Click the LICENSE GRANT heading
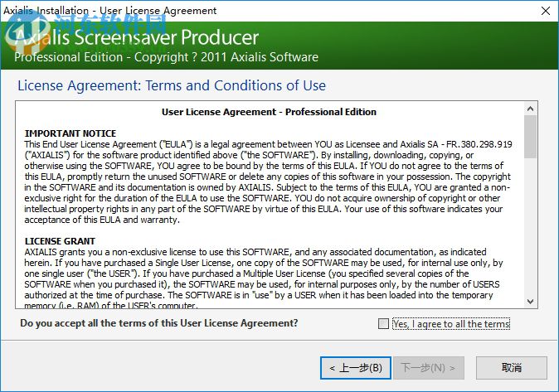The height and width of the screenshot is (392, 559). 60,241
